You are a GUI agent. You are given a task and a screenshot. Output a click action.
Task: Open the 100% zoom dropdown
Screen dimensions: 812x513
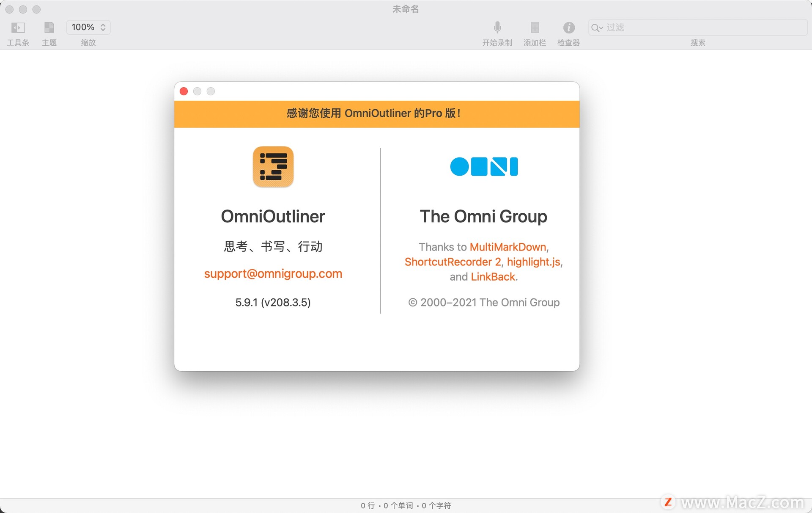coord(88,27)
